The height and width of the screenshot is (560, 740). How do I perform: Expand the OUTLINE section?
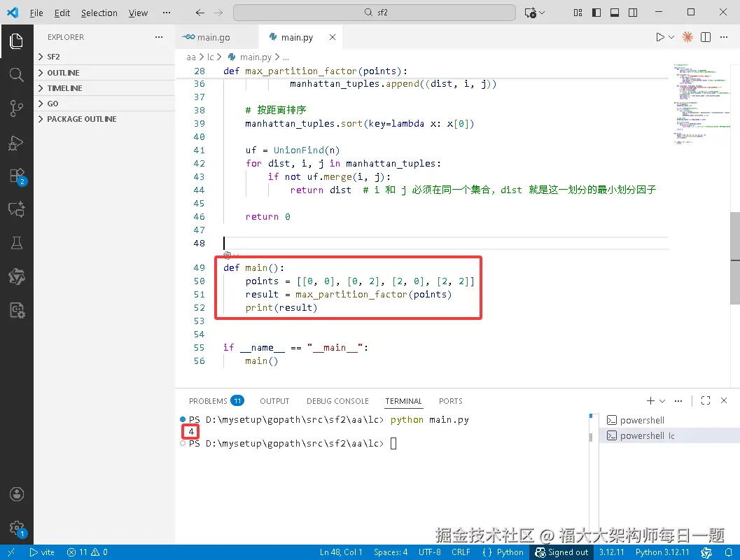104,73
